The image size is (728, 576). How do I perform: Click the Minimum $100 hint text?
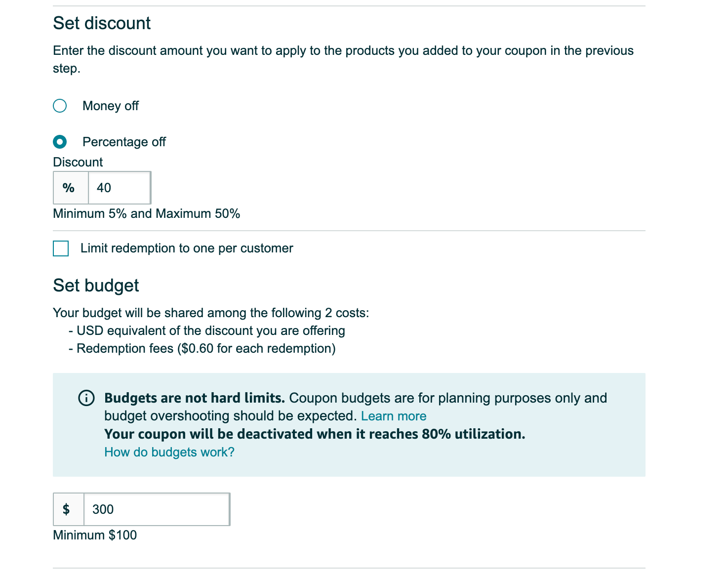95,535
